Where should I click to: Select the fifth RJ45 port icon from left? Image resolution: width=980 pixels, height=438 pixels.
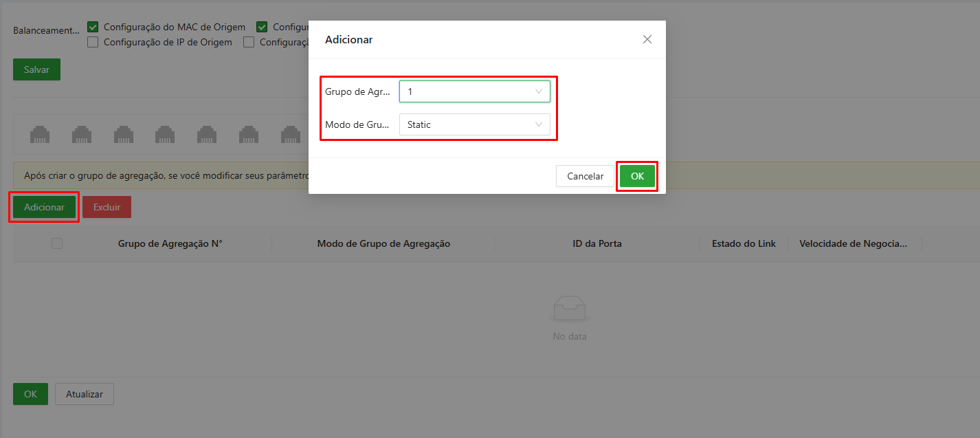tap(208, 134)
